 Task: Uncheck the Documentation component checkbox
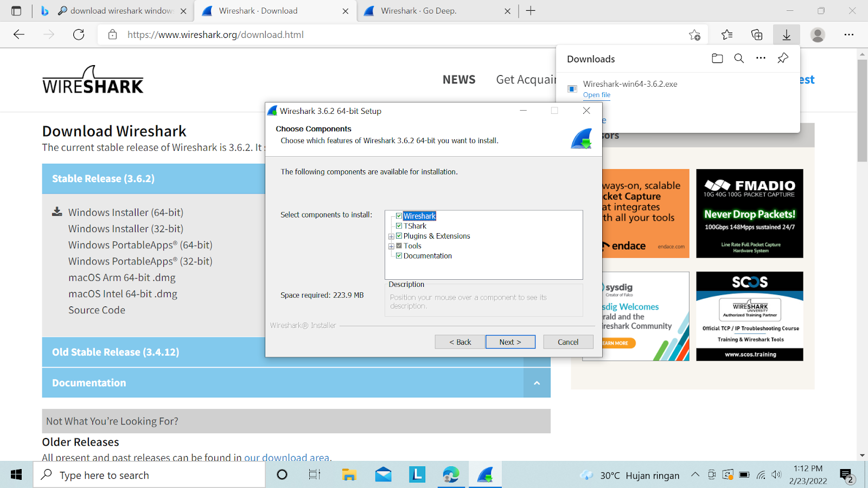tap(399, 255)
